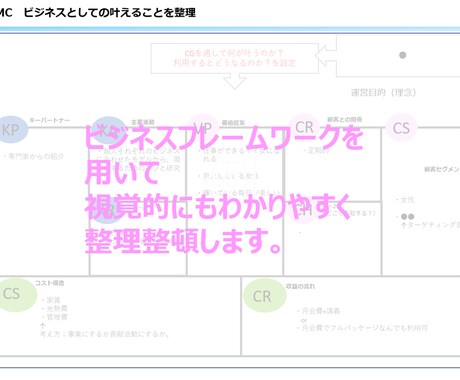Viewport: 460px width, 380px height.
Task: Click the pink CS circle at top right
Action: tap(401, 128)
